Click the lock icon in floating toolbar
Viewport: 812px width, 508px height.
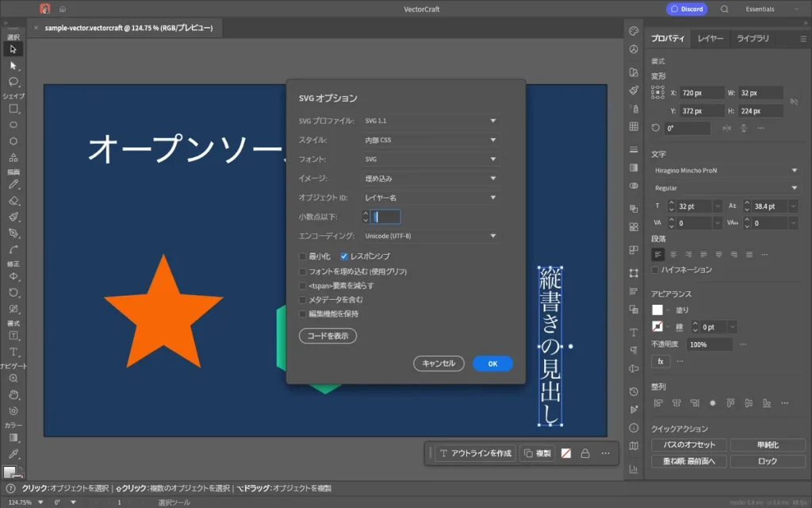[585, 453]
